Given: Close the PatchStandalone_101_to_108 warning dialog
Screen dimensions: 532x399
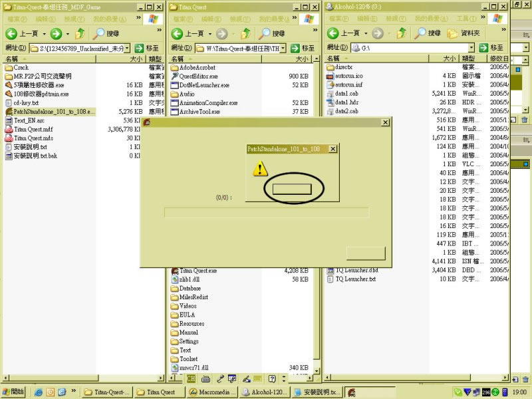Looking at the screenshot, I should (x=333, y=149).
